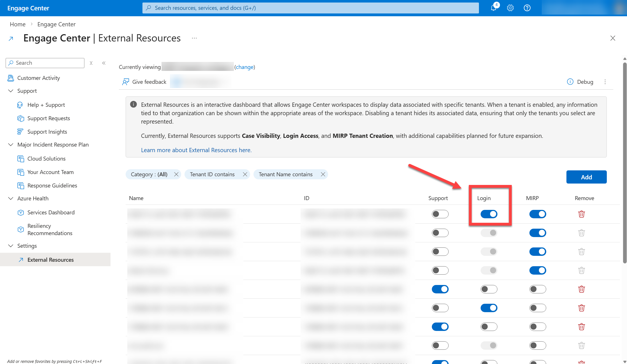Click the Help + Support headset icon
Screen dimensions: 627x364
click(x=20, y=105)
